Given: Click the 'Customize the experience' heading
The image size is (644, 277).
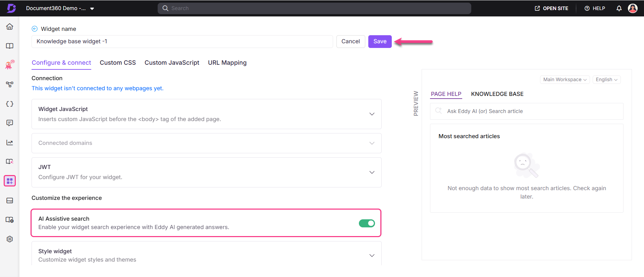Looking at the screenshot, I should coord(67,198).
